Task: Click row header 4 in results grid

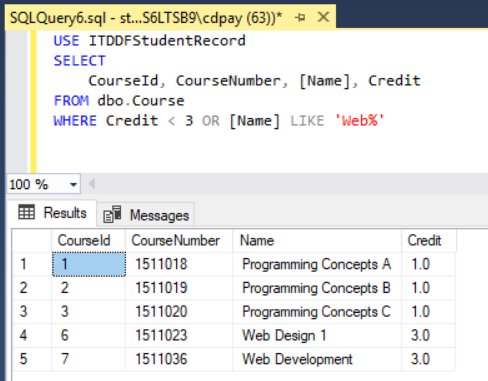Action: tap(32, 335)
